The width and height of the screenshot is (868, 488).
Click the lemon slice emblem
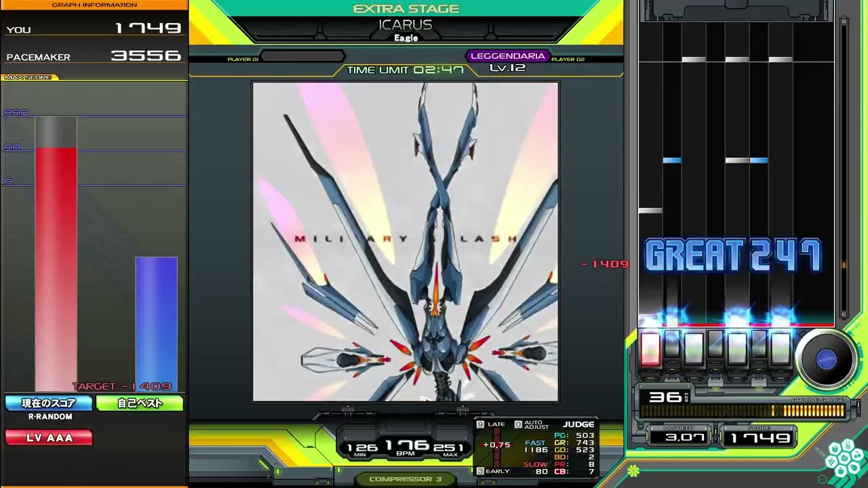(x=633, y=470)
